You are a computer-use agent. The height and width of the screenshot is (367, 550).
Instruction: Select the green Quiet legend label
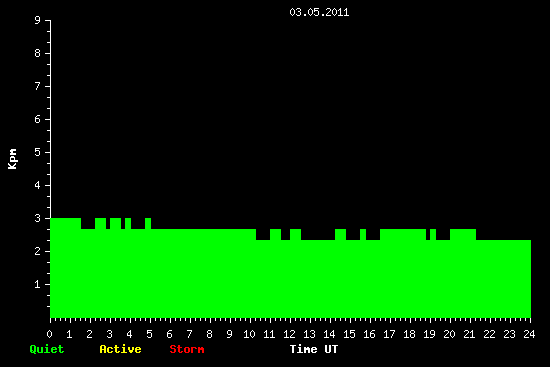pyautogui.click(x=47, y=349)
